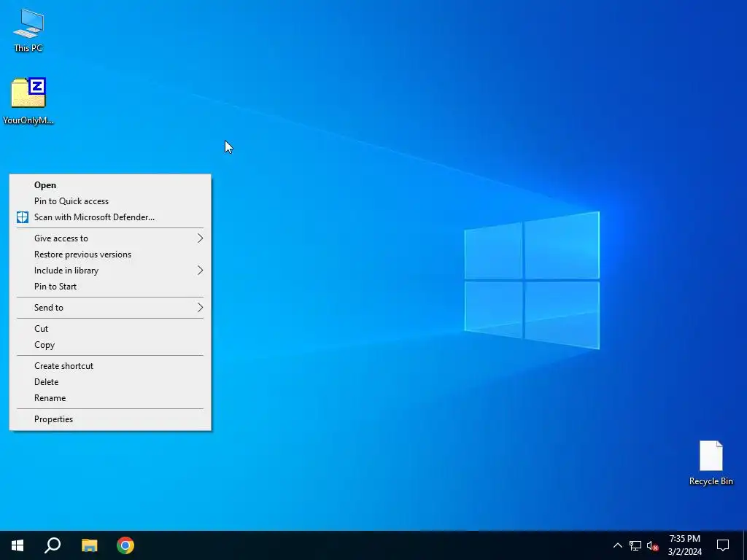Select Scan with Microsoft Defender
Screen dimensions: 747x560
click(x=110, y=217)
